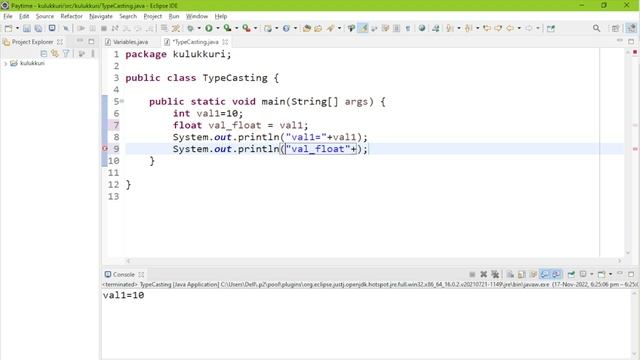Open the Source menu
The width and height of the screenshot is (640, 360).
44,16
